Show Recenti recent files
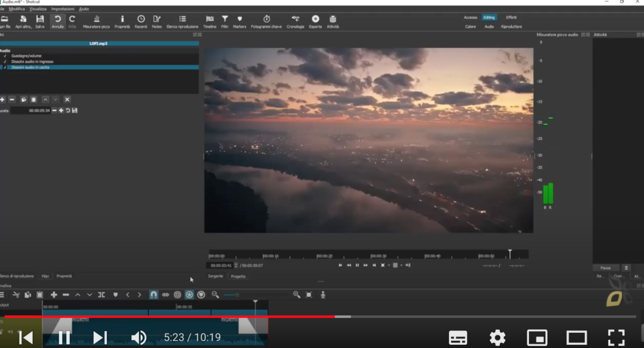This screenshot has width=644, height=348. pos(141,22)
